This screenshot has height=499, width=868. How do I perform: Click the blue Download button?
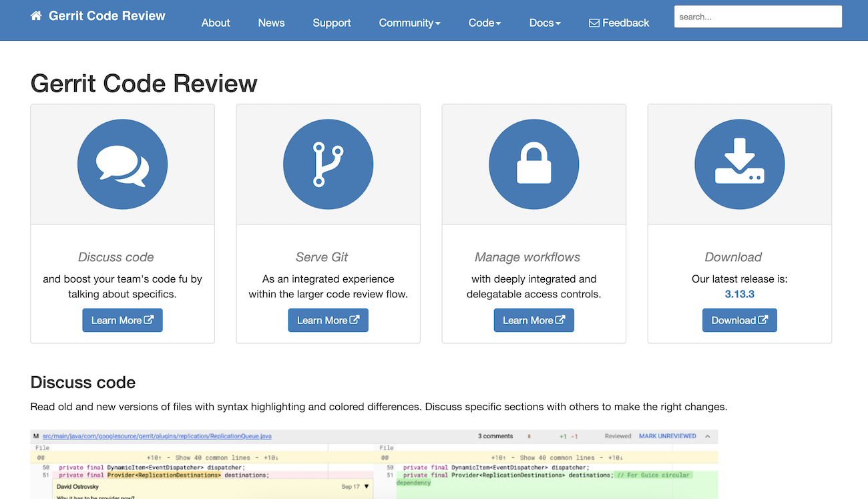739,320
